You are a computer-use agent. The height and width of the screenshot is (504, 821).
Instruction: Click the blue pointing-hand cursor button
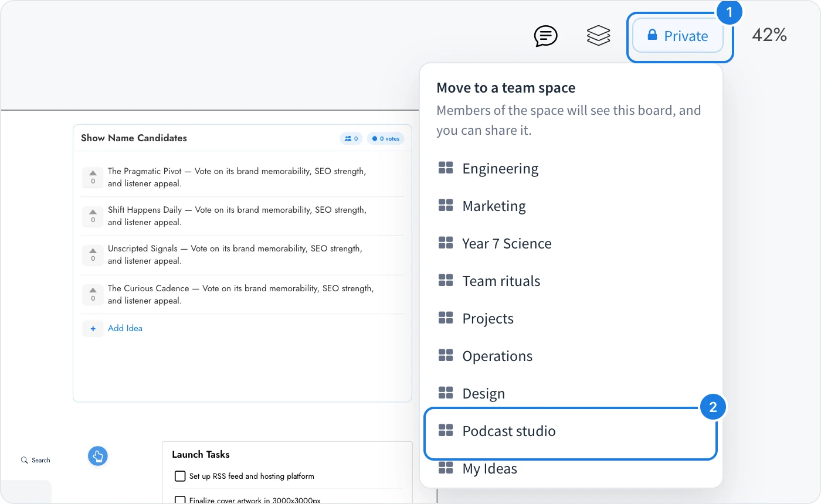[x=98, y=456]
